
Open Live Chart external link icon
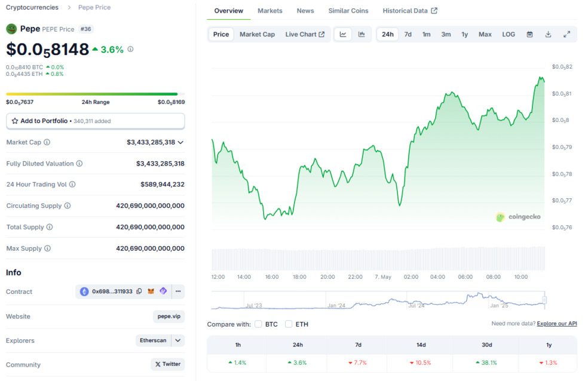[321, 35]
